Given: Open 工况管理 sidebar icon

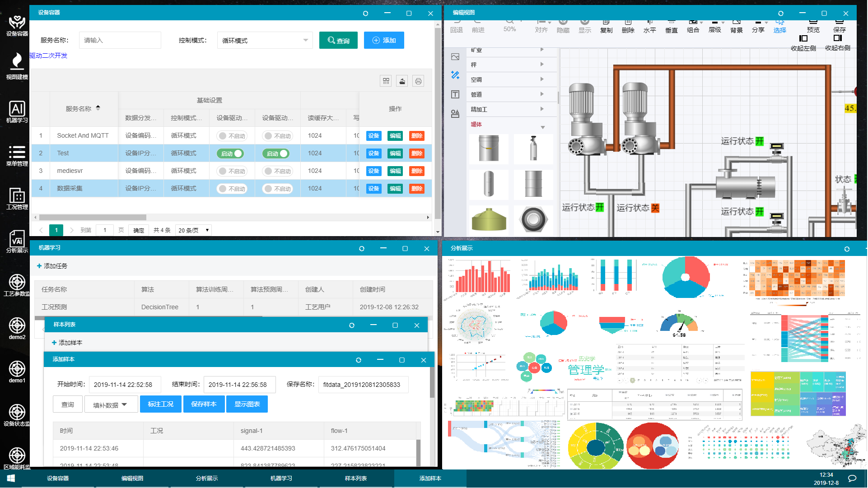Looking at the screenshot, I should [17, 198].
